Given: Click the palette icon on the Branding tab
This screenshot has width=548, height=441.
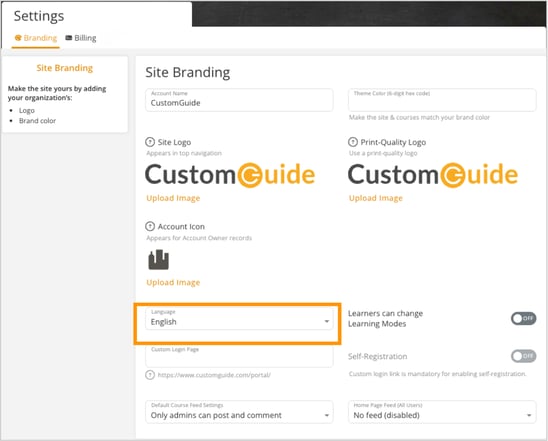Looking at the screenshot, I should pyautogui.click(x=18, y=38).
